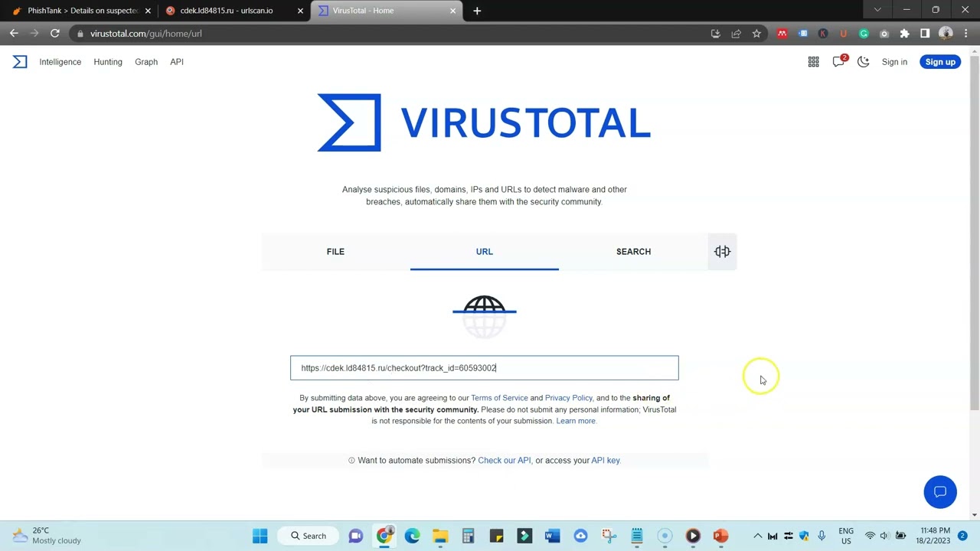Open the Windows Start menu
980x551 pixels.
point(260,536)
